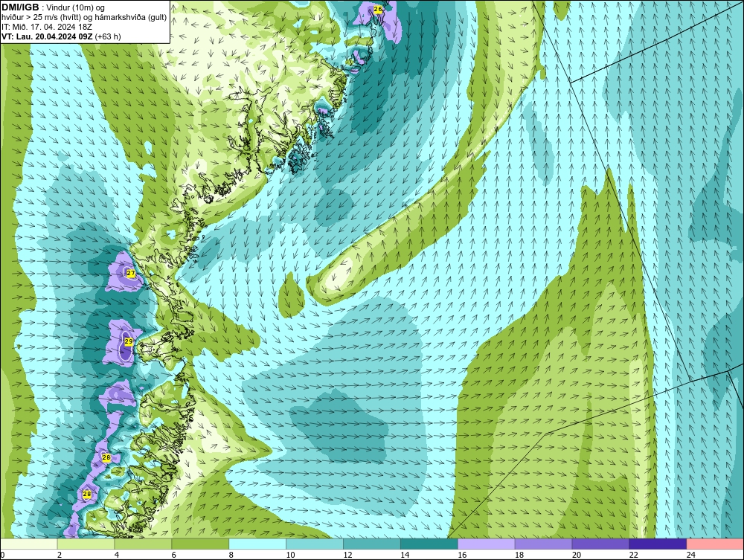The height and width of the screenshot is (560, 744).
Task: Click the legend scale value '18'
Action: 519,555
